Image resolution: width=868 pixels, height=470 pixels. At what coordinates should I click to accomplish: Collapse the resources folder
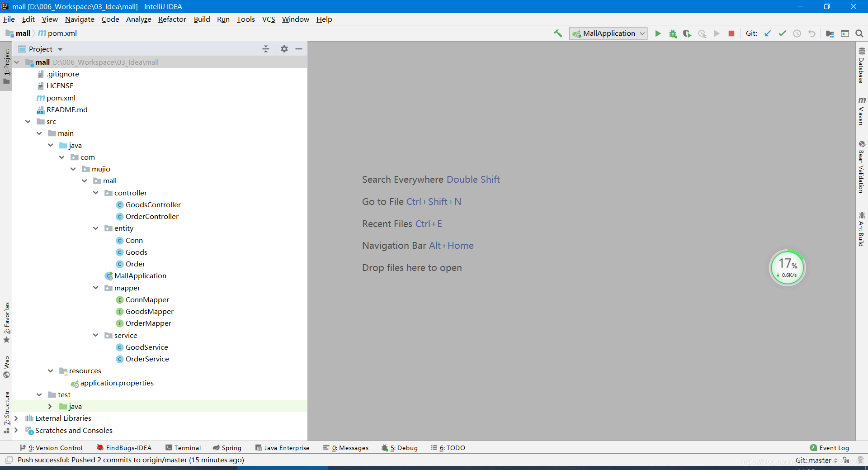(51, 371)
